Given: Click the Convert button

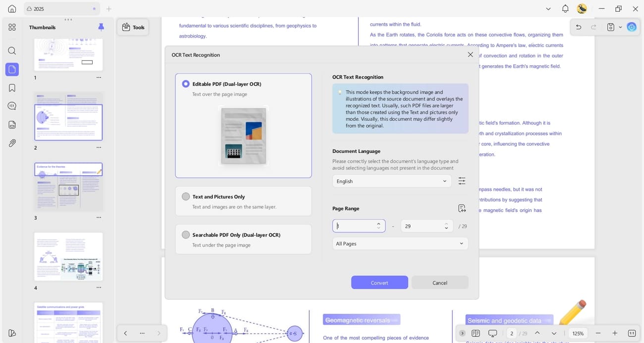Looking at the screenshot, I should point(379,283).
